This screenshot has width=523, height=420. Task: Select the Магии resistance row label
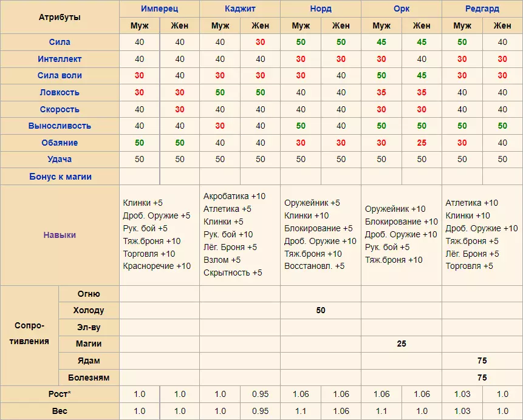tap(89, 344)
